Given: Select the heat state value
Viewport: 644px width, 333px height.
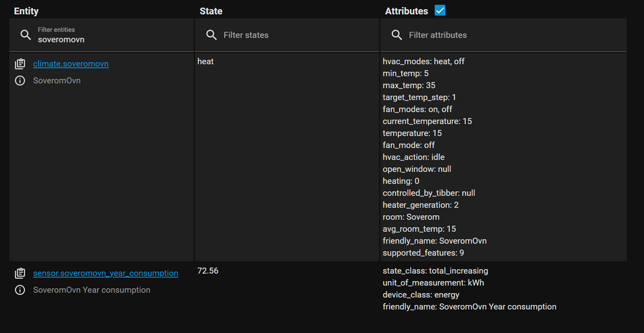Looking at the screenshot, I should tap(205, 61).
